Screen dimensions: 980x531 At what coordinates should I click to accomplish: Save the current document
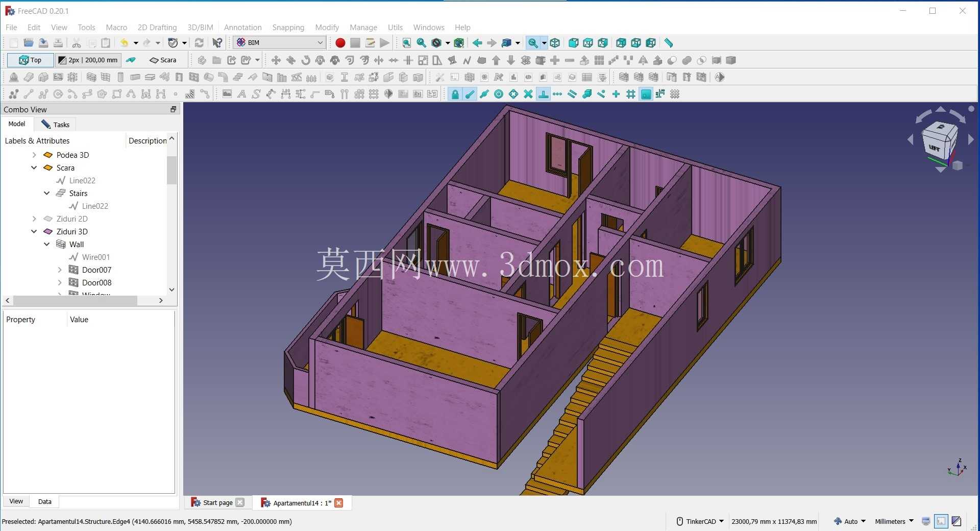point(43,43)
